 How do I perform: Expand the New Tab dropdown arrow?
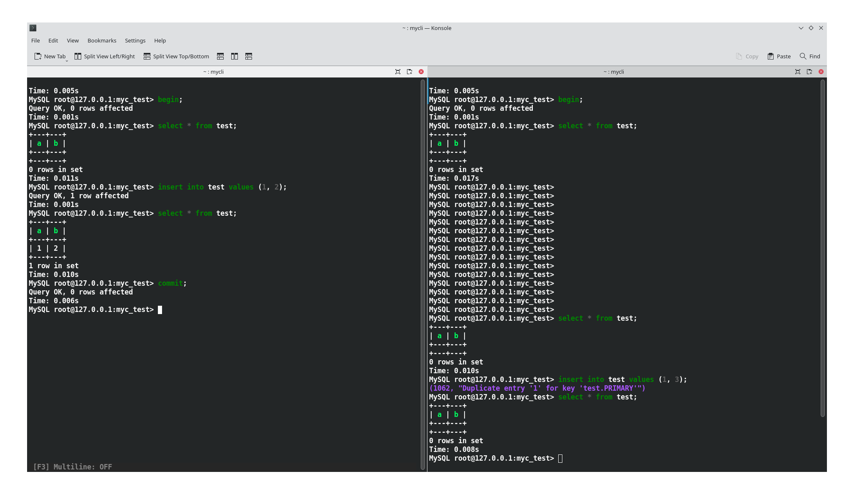[67, 61]
